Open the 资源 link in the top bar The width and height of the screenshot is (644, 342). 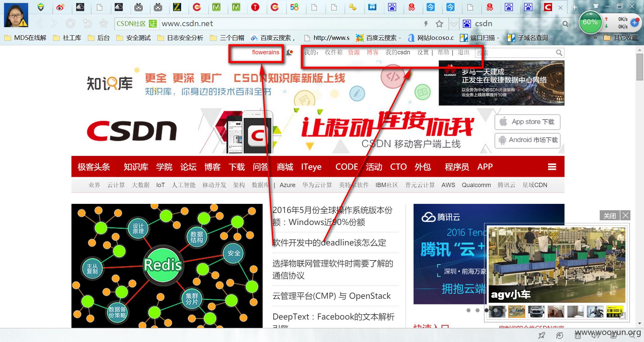tap(354, 52)
